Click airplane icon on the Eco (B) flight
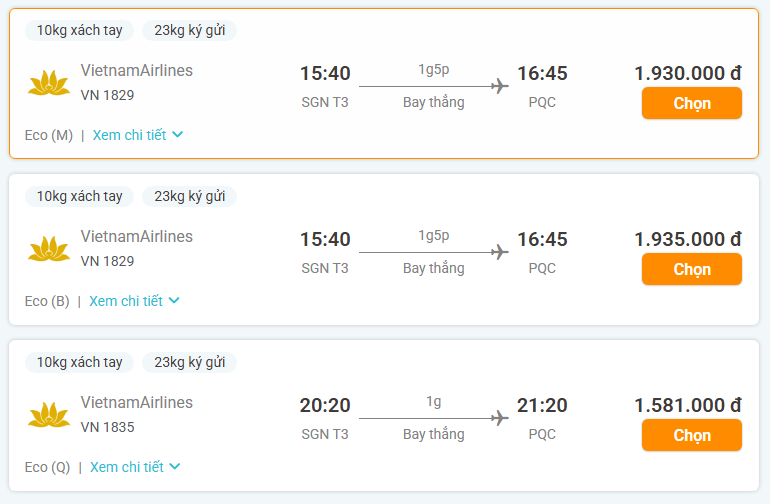 point(500,252)
